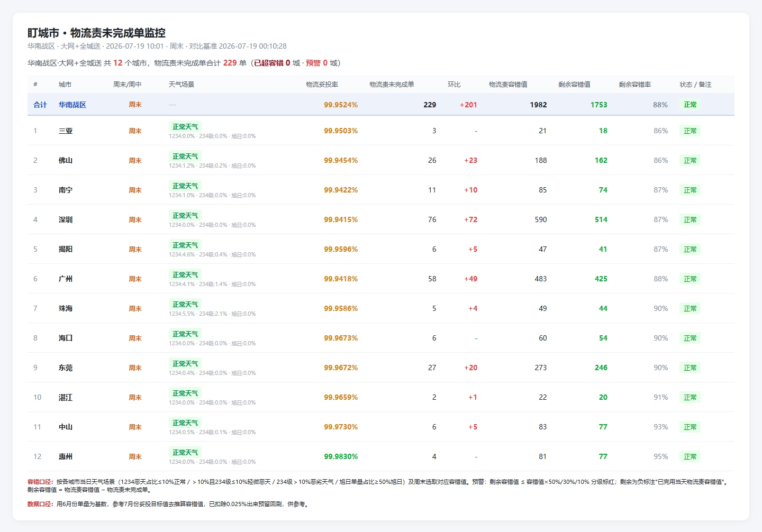Click remaining rate 91% for 湛江
The width and height of the screenshot is (762, 532).
661,397
